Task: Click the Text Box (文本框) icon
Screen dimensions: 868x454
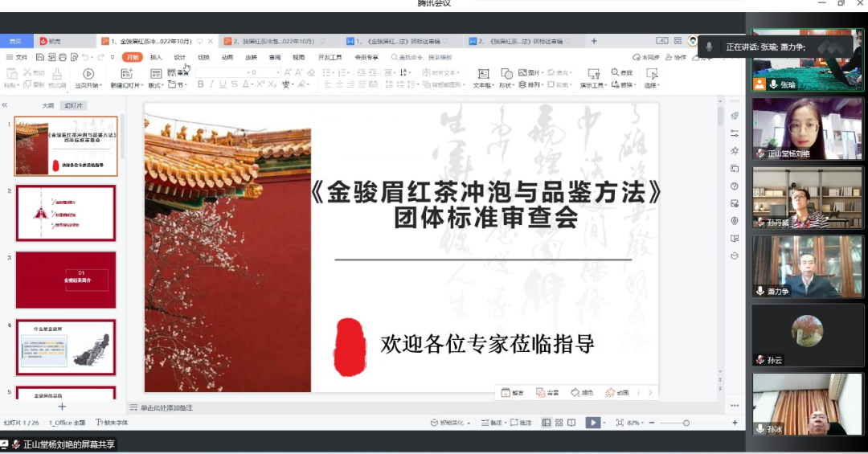Action: pyautogui.click(x=483, y=74)
